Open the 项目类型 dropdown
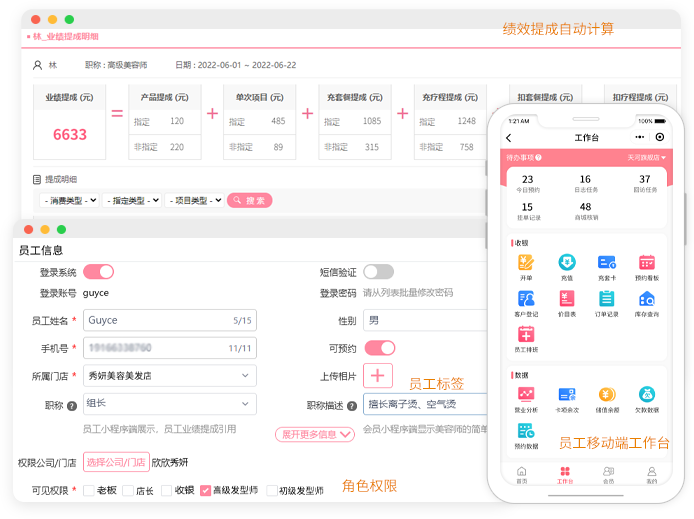The width and height of the screenshot is (694, 519). coord(194,200)
